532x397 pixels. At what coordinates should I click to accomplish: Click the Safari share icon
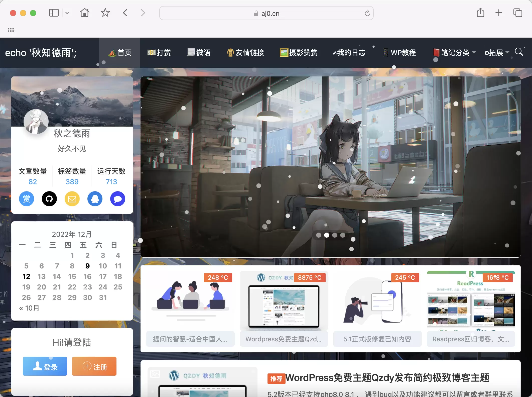click(480, 13)
